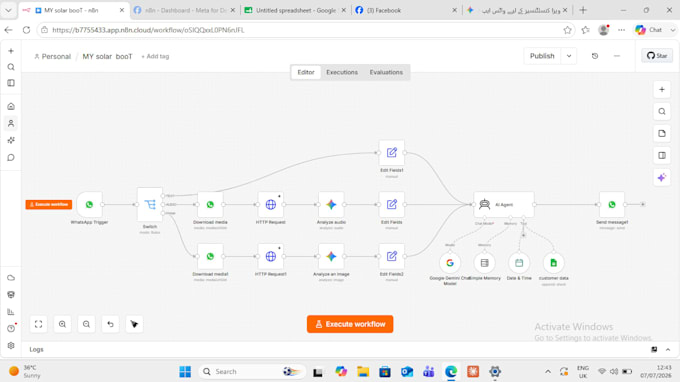Viewport: 680px width, 382px height.
Task: Open the sidebar Personal icon
Action: coord(11,124)
